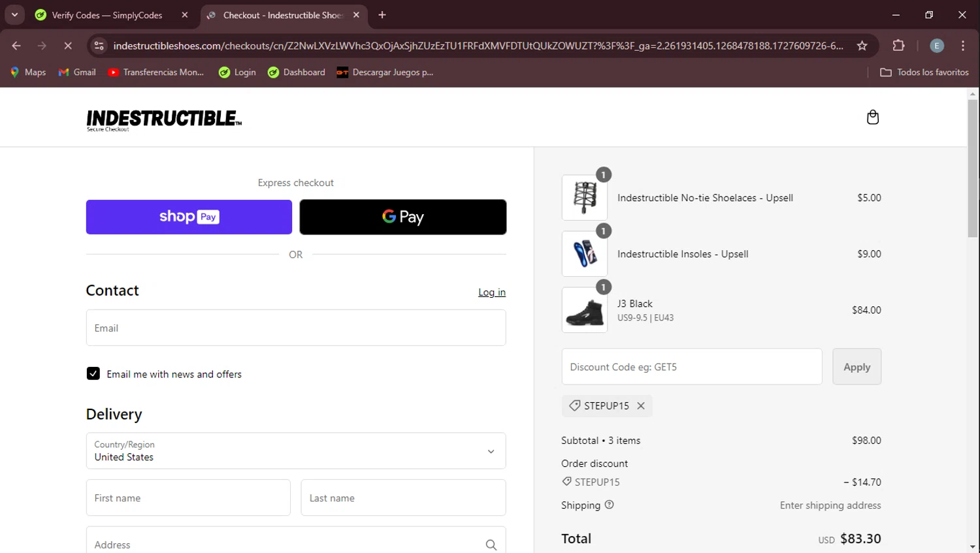Click the browser address bar URL
This screenshot has width=980, height=553.
pyautogui.click(x=478, y=46)
